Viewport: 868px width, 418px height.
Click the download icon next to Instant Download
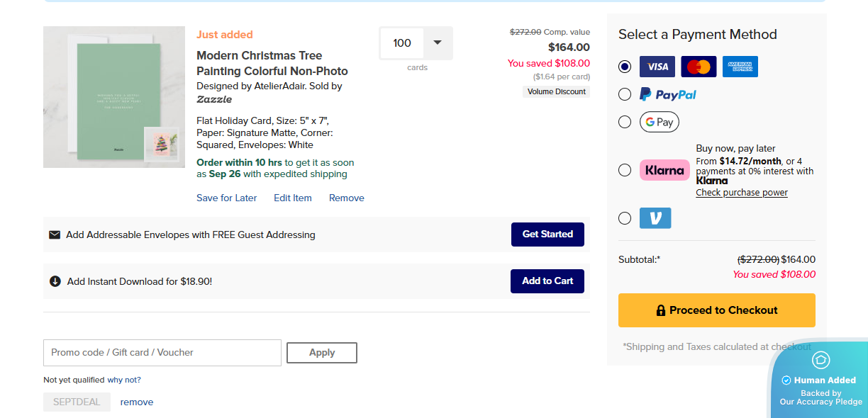tap(55, 281)
